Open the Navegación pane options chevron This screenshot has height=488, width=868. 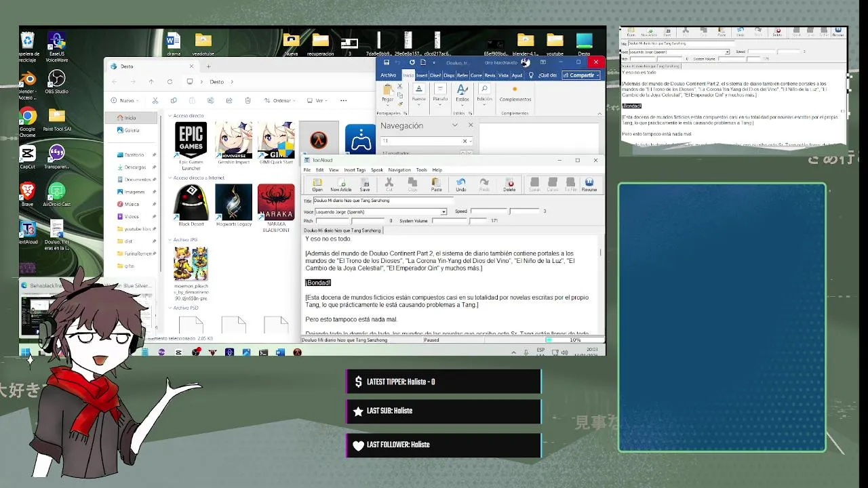coord(455,125)
